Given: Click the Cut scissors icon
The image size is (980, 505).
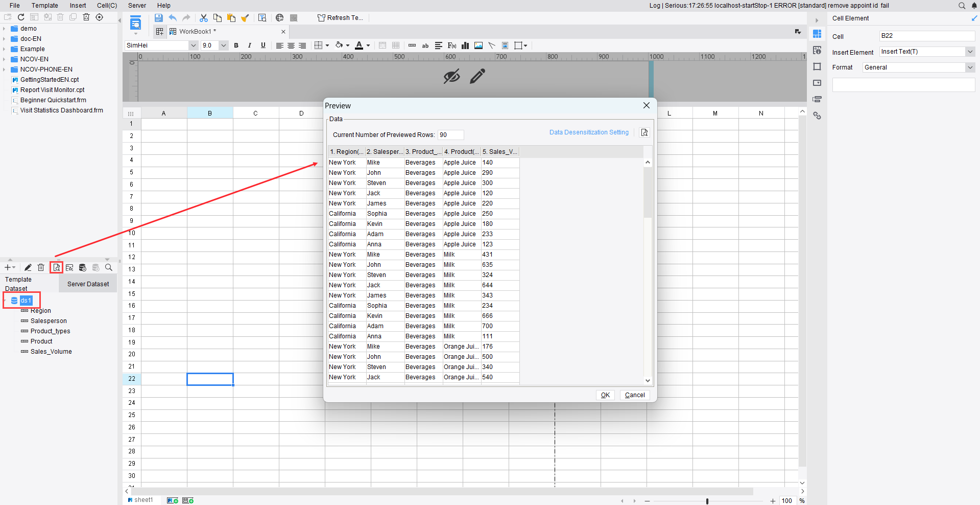Looking at the screenshot, I should 203,18.
